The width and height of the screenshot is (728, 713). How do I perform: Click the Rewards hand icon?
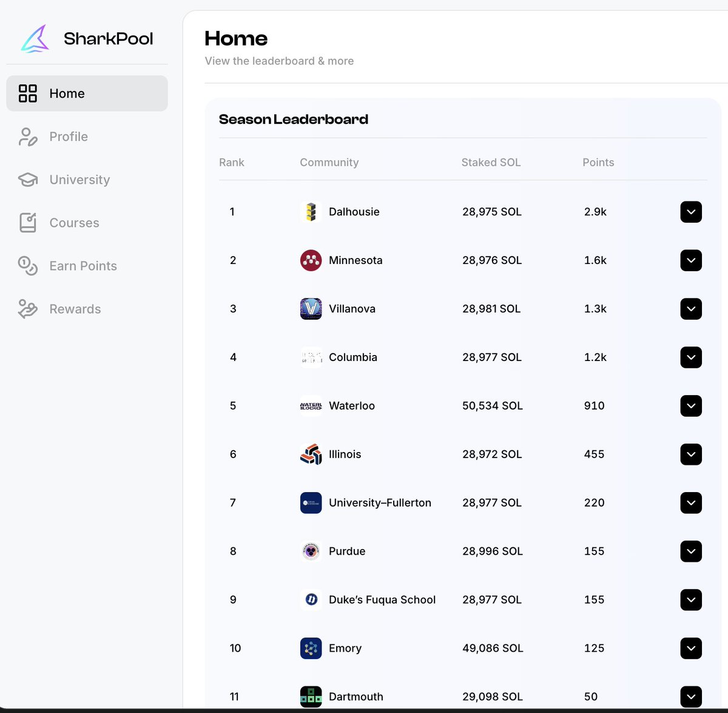28,309
